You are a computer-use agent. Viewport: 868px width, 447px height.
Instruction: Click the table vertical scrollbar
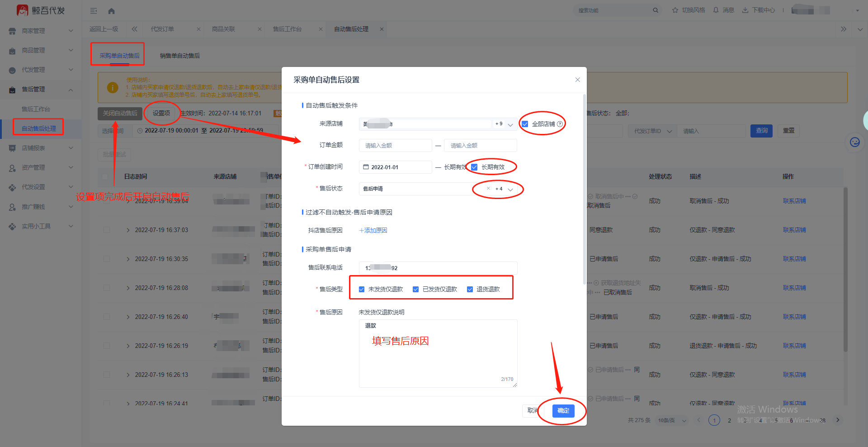click(845, 269)
